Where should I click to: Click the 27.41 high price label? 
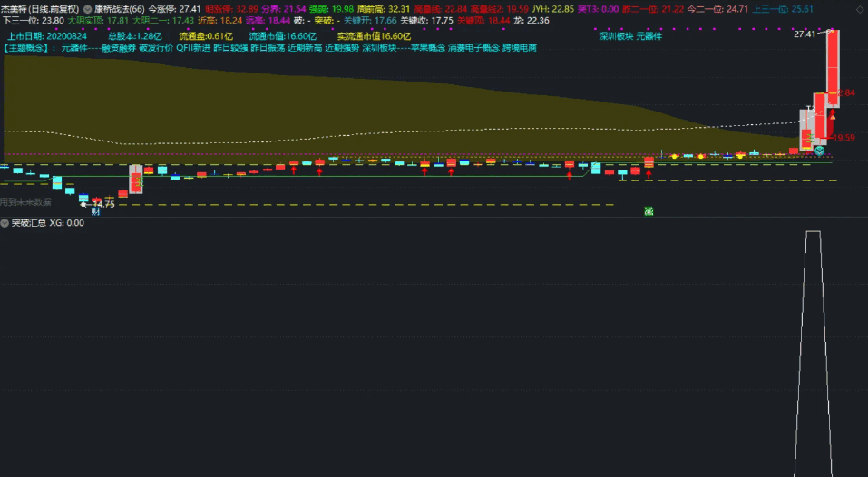(805, 34)
